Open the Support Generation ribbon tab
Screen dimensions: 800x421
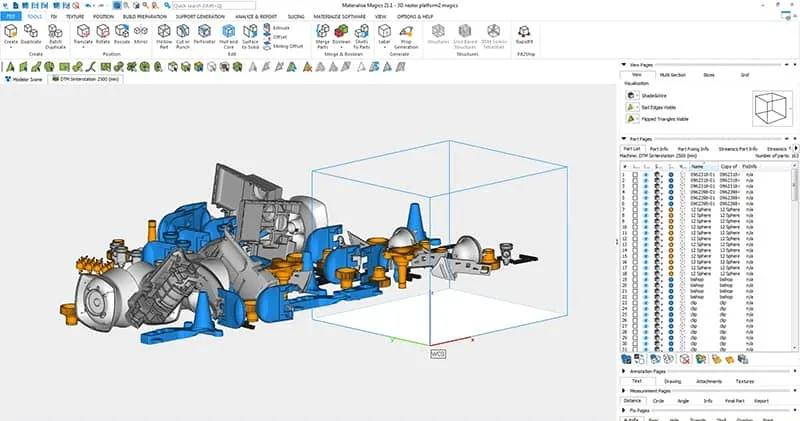(x=200, y=17)
